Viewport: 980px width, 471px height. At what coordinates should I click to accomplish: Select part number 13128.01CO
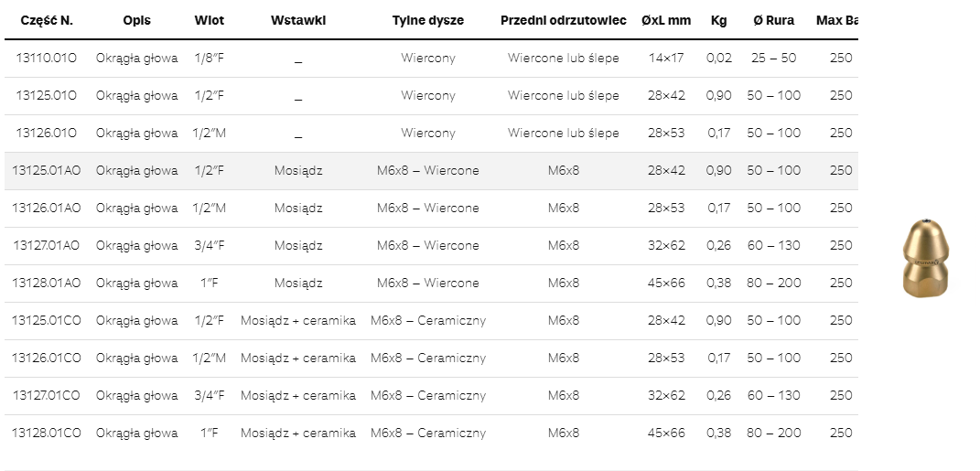coord(46,434)
